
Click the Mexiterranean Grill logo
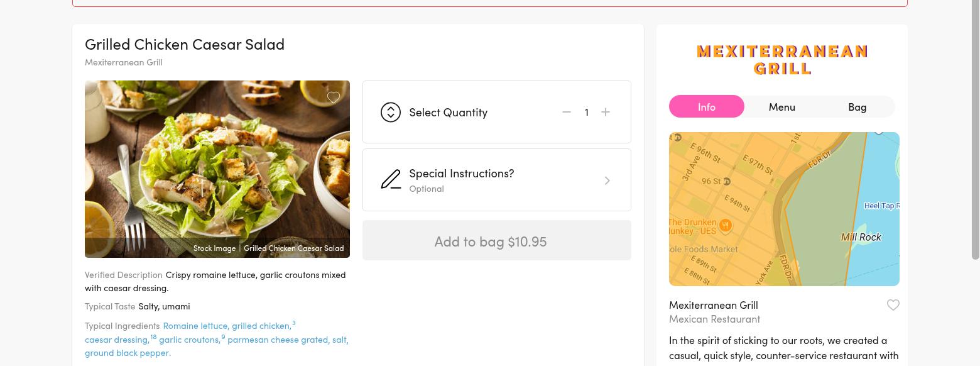(782, 60)
